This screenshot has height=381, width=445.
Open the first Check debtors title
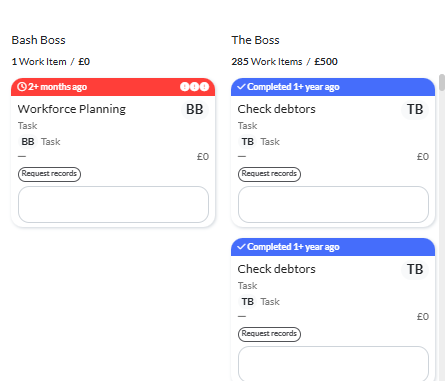[276, 109]
